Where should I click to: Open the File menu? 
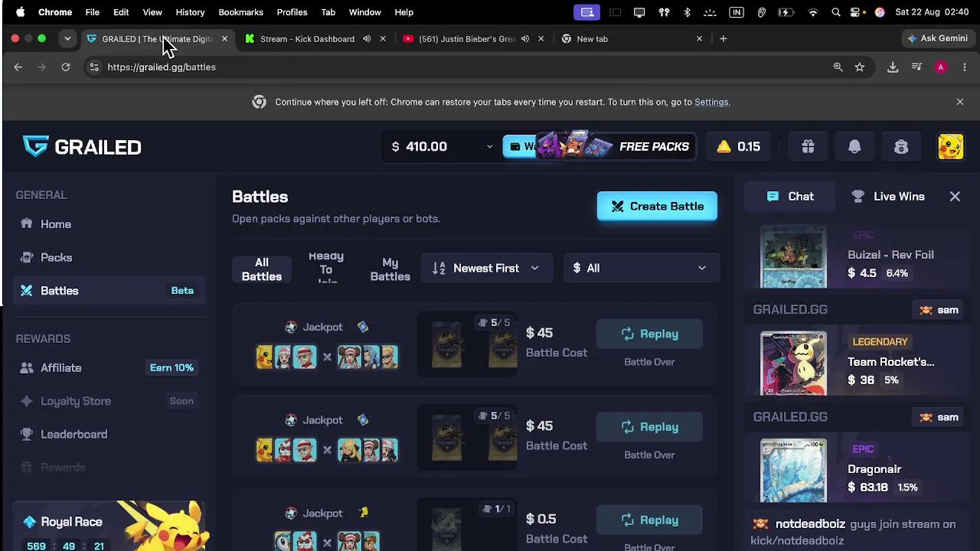92,12
